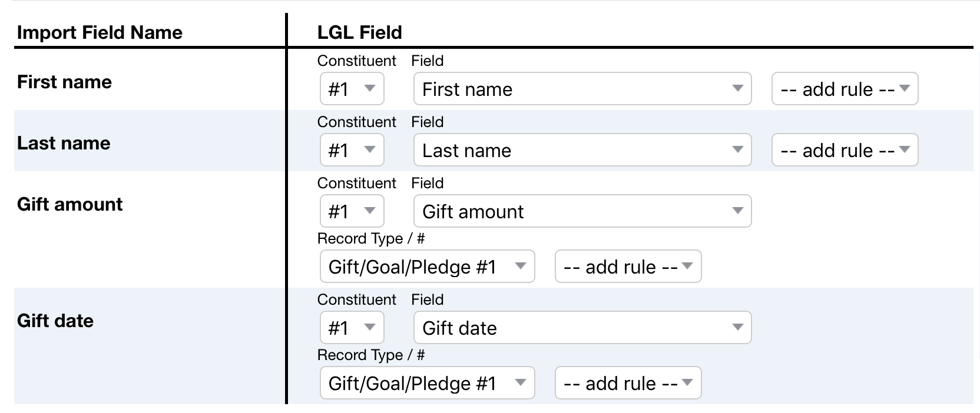Open add rule dropdown in Gift date row

[x=628, y=383]
